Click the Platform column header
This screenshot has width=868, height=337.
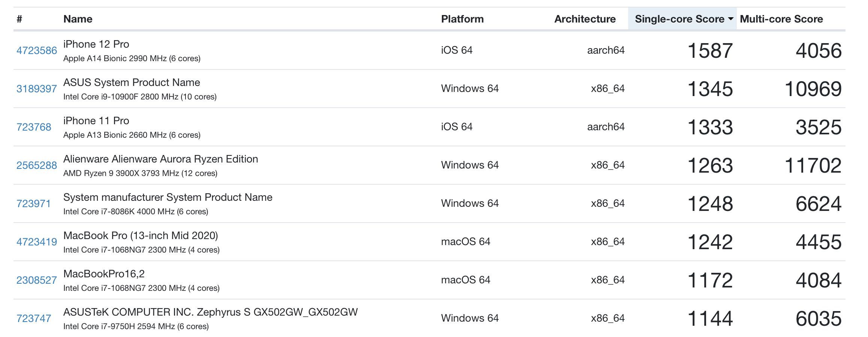pyautogui.click(x=462, y=19)
